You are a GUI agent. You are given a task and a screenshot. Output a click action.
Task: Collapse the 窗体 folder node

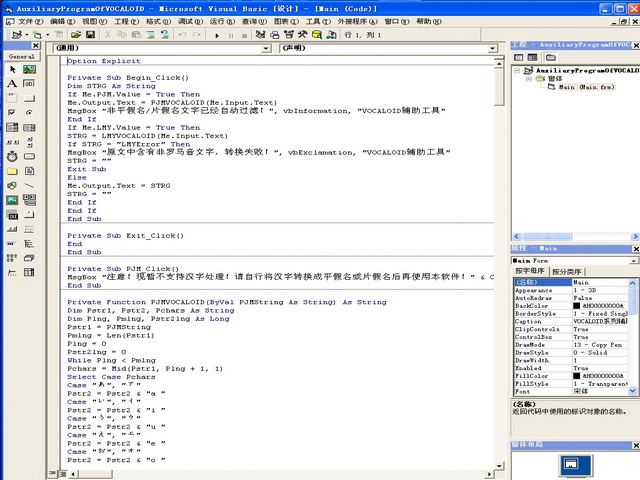click(529, 78)
